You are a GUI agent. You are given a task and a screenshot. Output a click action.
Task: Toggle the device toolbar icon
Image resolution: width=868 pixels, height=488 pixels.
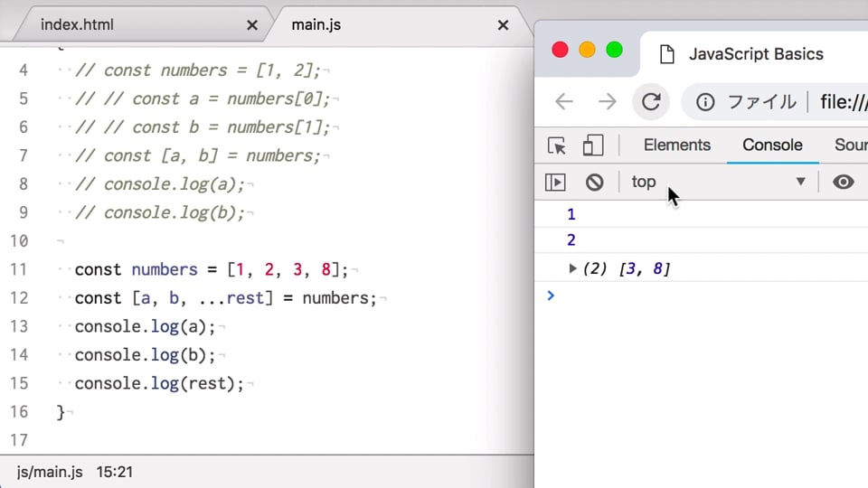point(593,145)
